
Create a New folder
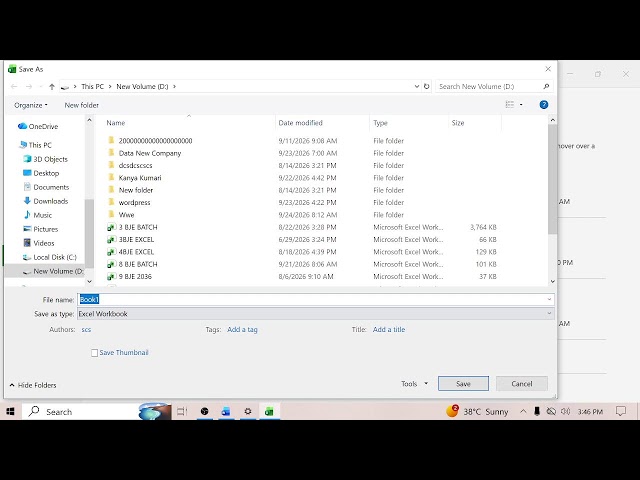point(82,105)
